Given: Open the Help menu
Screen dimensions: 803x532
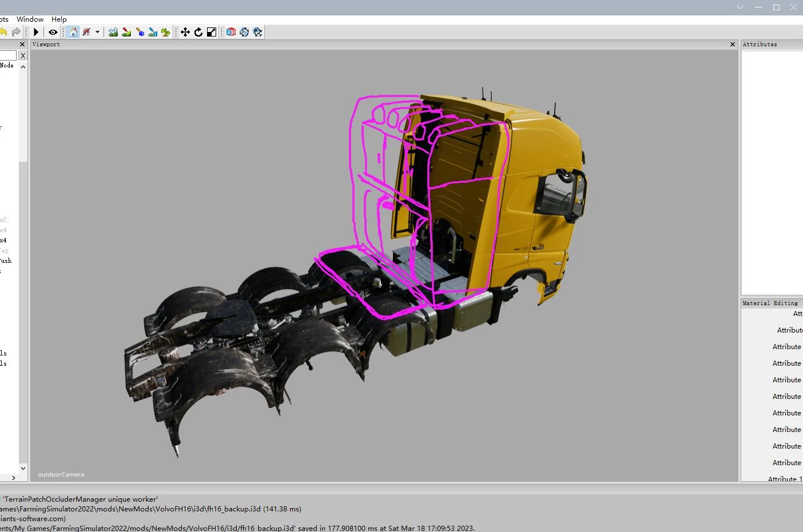Looking at the screenshot, I should [59, 19].
